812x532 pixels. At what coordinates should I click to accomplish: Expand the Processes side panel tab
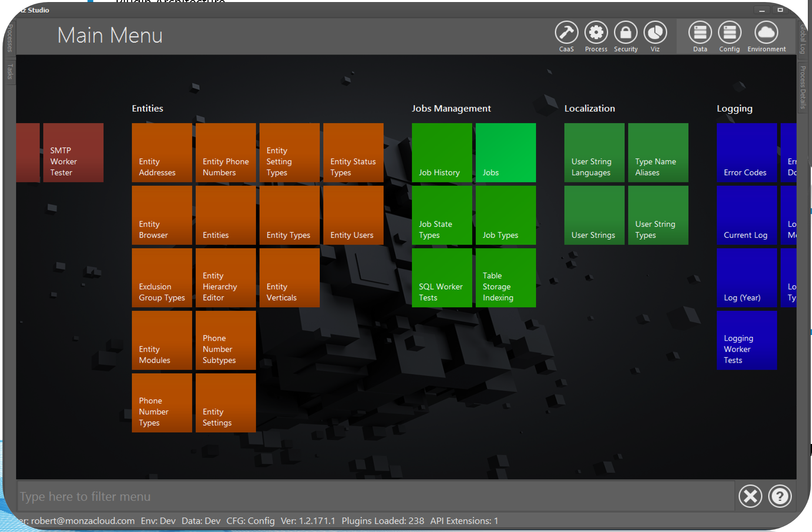[x=10, y=38]
